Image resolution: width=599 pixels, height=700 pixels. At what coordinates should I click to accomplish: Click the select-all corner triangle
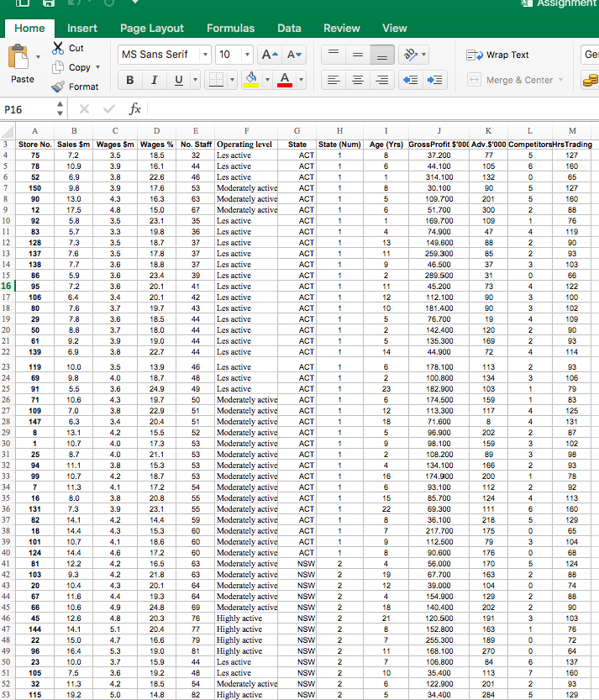click(x=8, y=131)
